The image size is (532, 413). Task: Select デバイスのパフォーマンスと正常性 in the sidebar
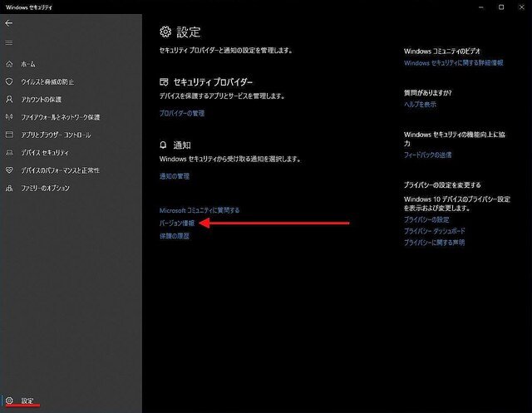(61, 170)
